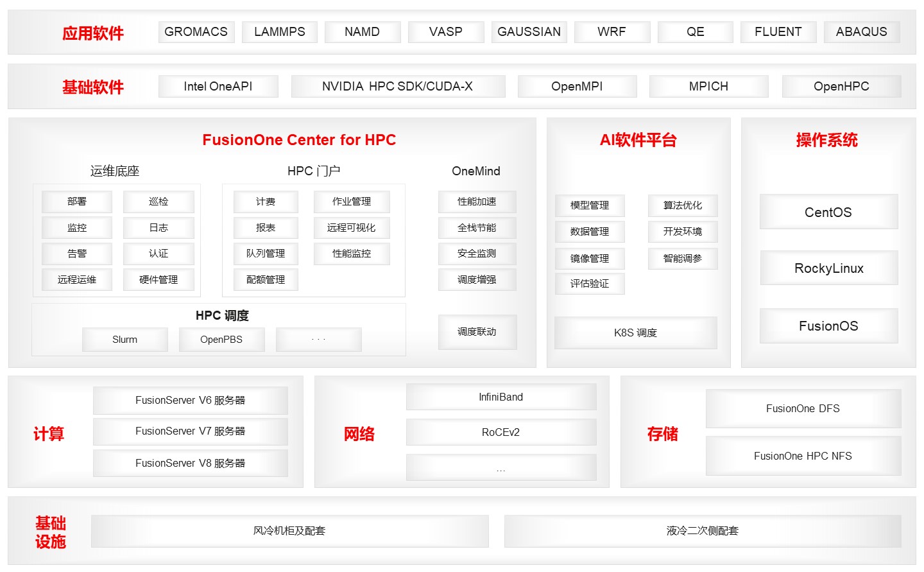Select the VASP box

click(446, 31)
